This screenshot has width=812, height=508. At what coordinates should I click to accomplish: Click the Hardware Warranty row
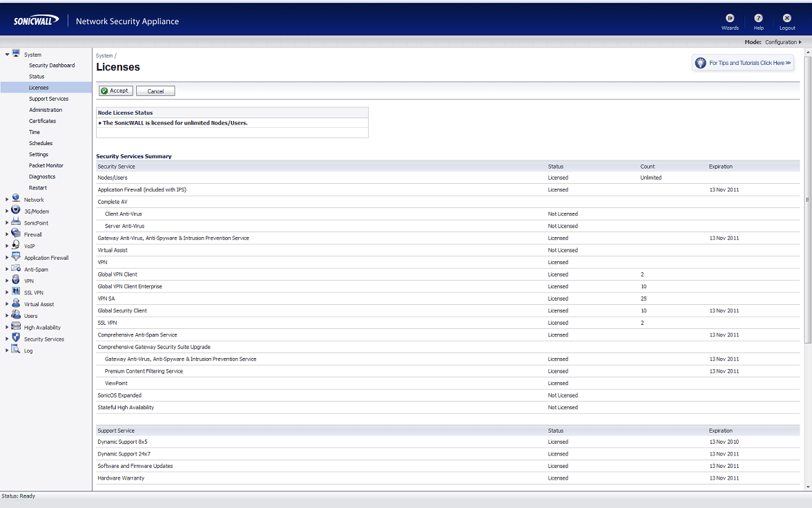point(448,478)
